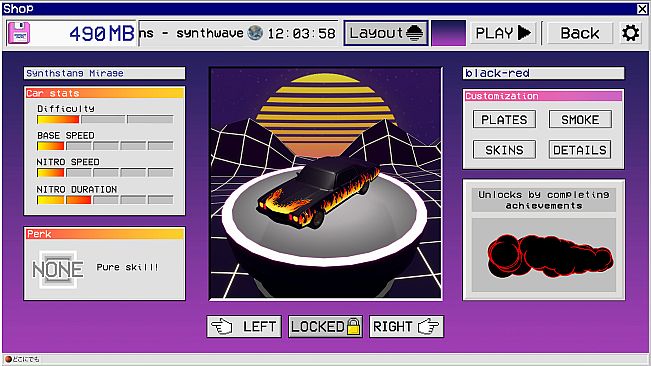This screenshot has height=366, width=651.
Task: Click the black-red smoke preview thumbnail
Action: [544, 254]
